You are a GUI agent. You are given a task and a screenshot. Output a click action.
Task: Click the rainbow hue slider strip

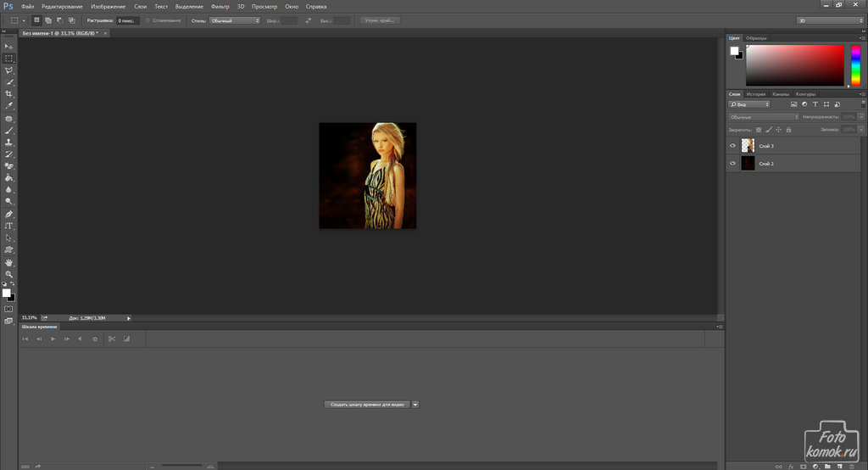[x=855, y=65]
